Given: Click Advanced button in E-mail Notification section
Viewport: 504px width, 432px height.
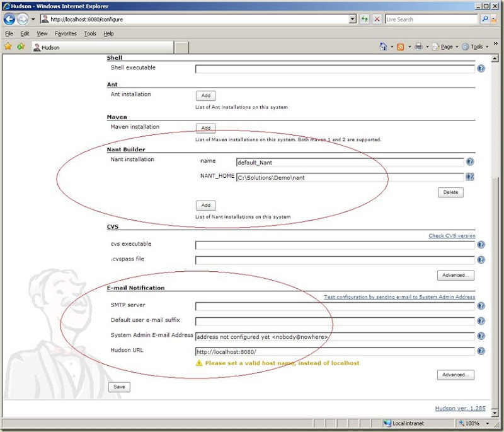Looking at the screenshot, I should (x=455, y=375).
